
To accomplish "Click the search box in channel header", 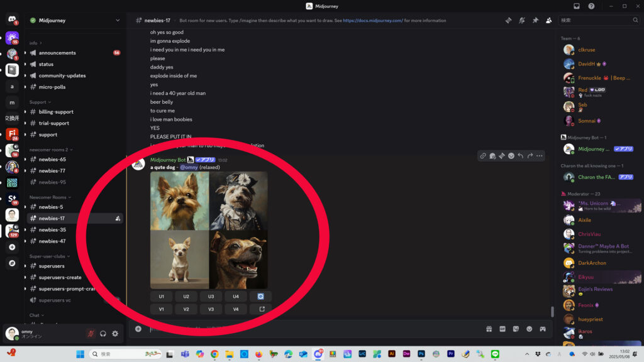I will (599, 20).
